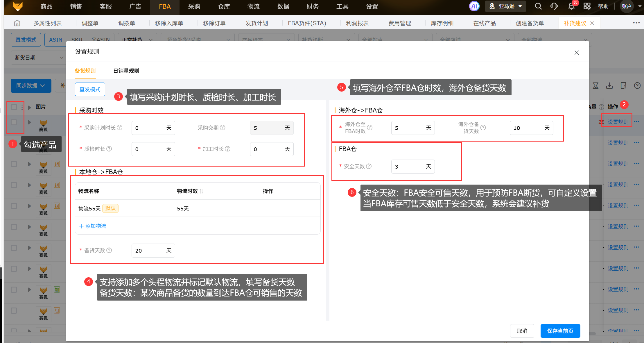Click the hourglass icon in toolbar

pyautogui.click(x=595, y=85)
